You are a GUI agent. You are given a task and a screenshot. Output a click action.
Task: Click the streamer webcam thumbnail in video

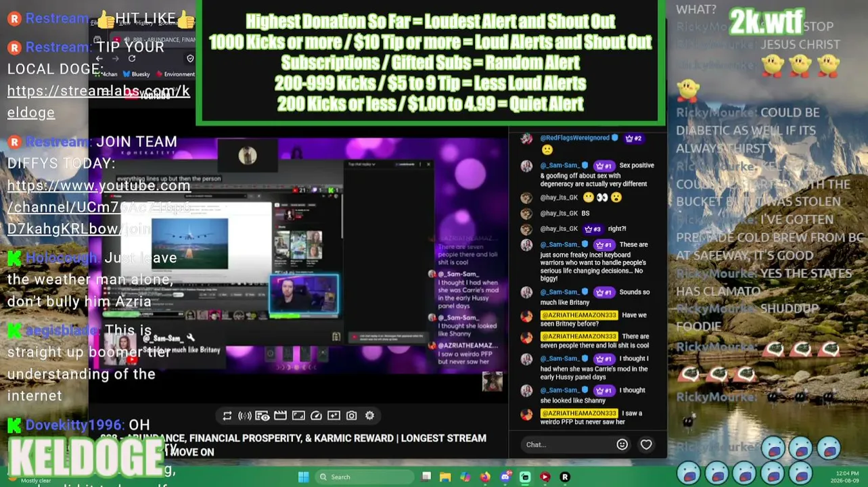click(304, 295)
